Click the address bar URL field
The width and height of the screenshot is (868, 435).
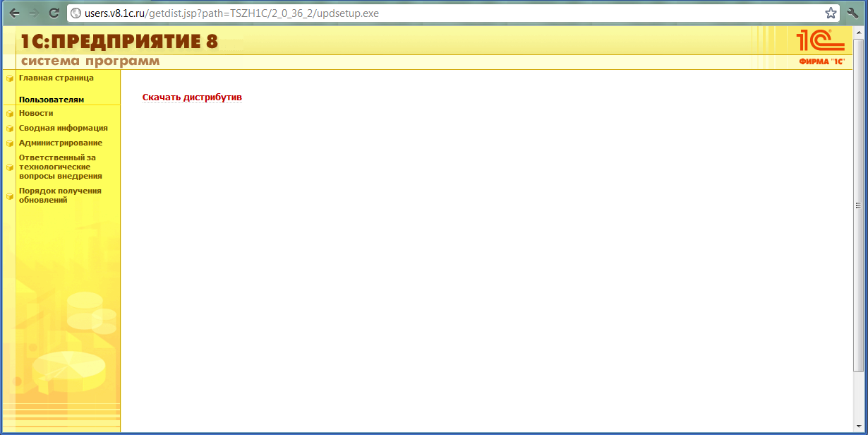click(452, 13)
